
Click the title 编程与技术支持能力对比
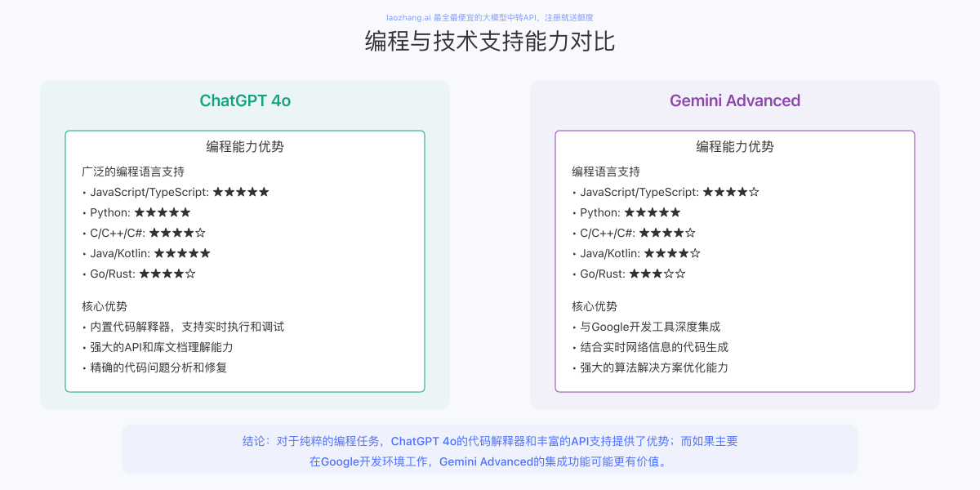[490, 42]
